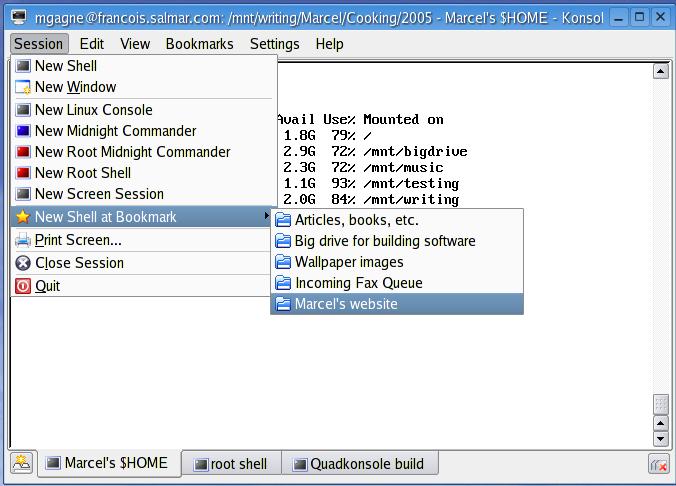
Task: Select New Root Midnight Commander entry
Action: [144, 152]
